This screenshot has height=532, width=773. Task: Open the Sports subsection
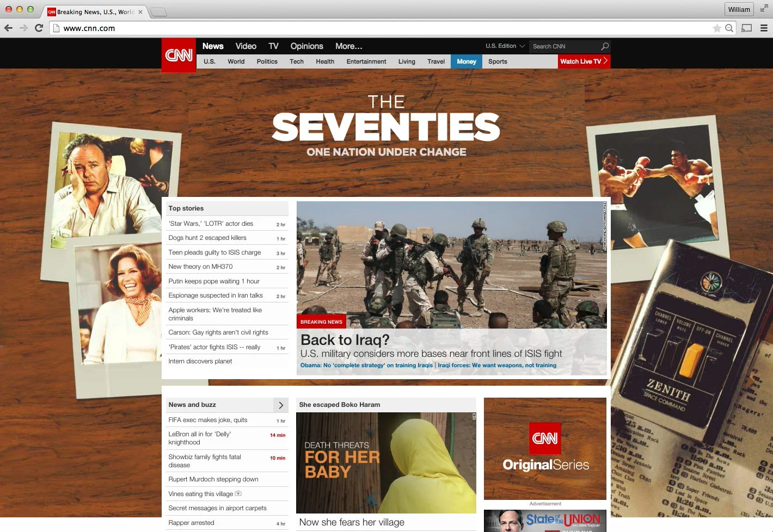coord(498,61)
